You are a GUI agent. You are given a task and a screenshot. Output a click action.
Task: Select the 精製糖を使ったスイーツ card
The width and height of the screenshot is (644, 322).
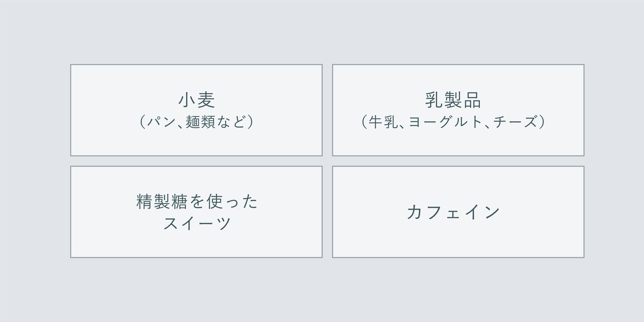click(196, 245)
